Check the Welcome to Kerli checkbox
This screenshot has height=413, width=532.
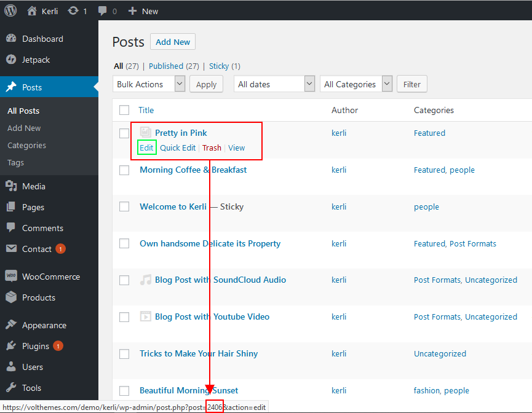tap(124, 206)
